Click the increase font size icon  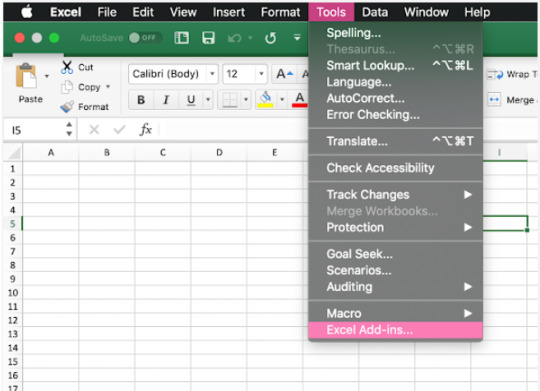284,74
